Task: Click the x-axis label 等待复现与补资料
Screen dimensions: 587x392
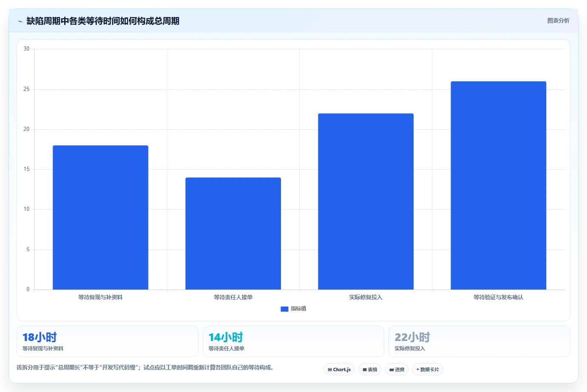Action: tap(100, 297)
